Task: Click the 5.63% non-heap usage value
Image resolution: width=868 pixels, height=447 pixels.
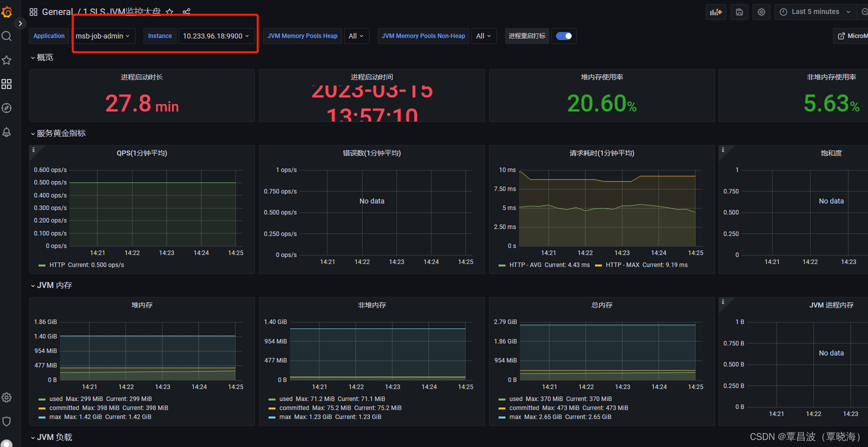Action: click(x=831, y=104)
